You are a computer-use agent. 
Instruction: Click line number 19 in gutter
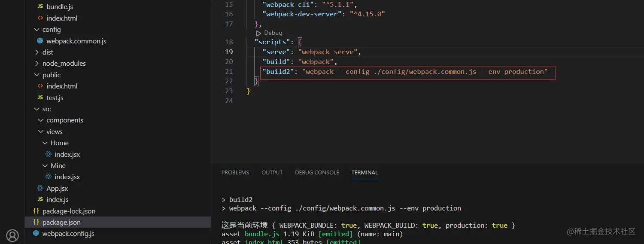point(229,52)
